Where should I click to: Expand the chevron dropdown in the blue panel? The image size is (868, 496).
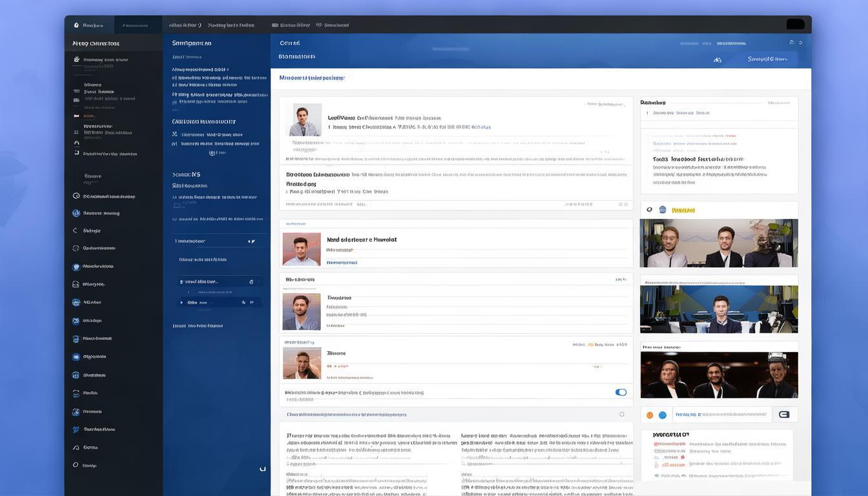252,242
